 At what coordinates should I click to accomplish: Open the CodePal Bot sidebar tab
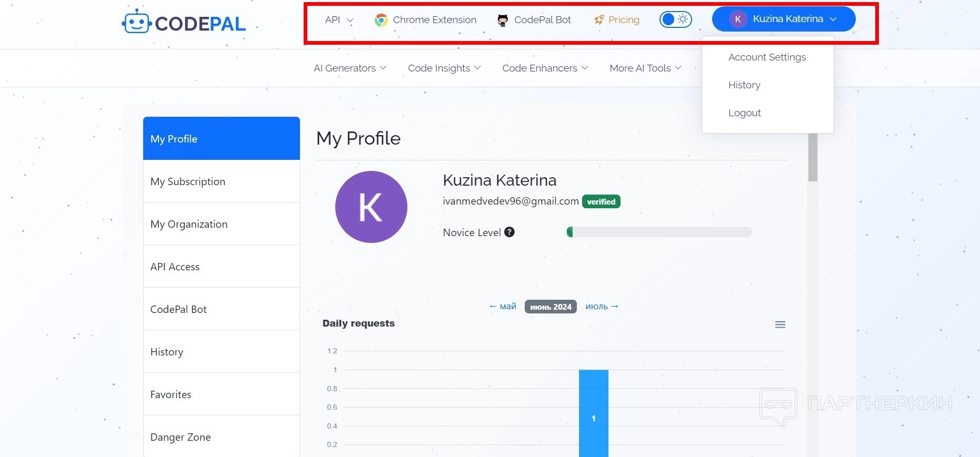point(222,309)
